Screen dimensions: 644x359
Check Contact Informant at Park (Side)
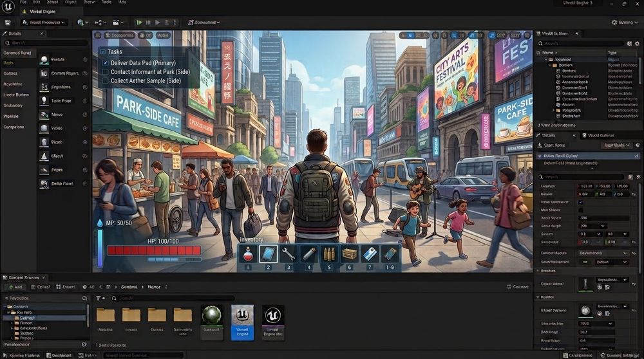(105, 72)
